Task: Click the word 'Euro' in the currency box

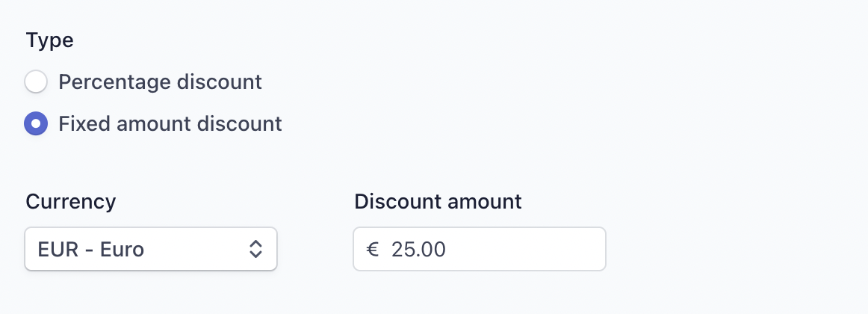Action: (x=122, y=250)
